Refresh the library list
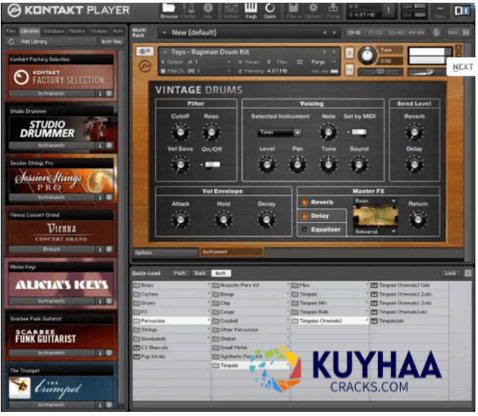Screen dimensions: 478x416 tap(11, 42)
